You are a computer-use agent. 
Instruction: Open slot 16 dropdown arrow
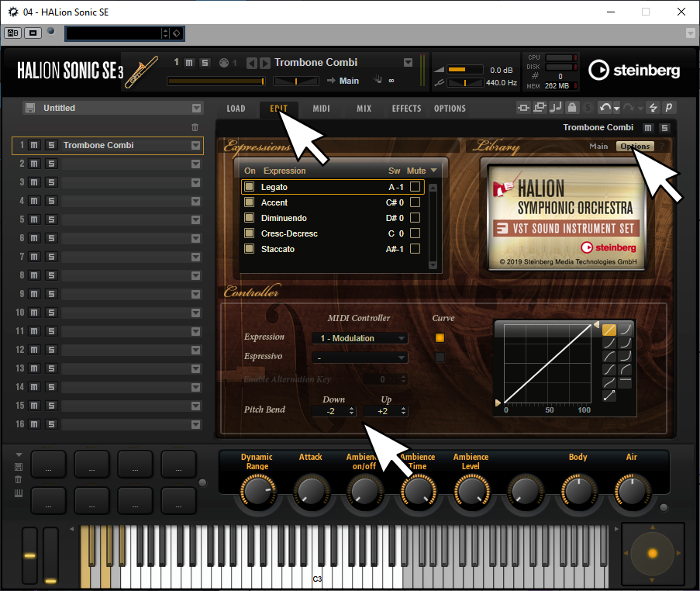[195, 424]
